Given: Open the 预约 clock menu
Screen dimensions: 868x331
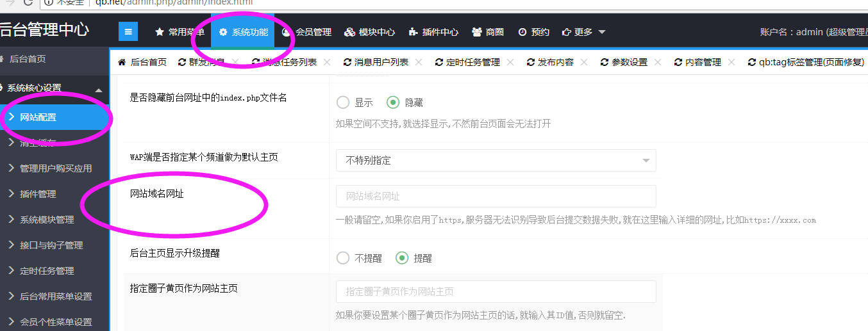Looking at the screenshot, I should (x=533, y=32).
